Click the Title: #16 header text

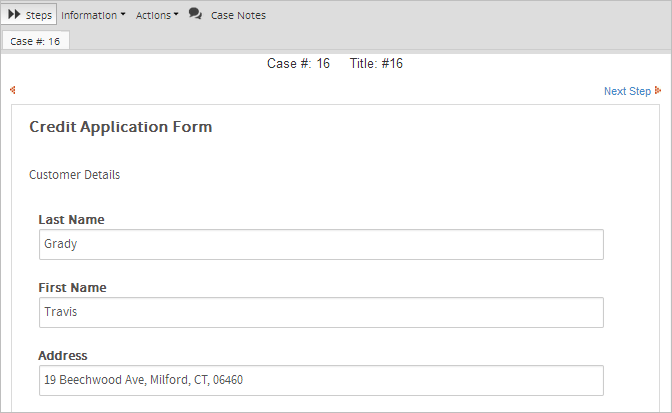tap(376, 64)
